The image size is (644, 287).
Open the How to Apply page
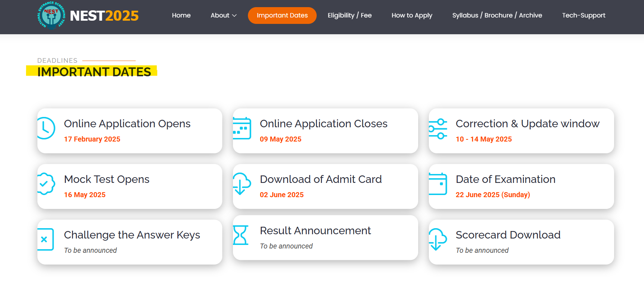coord(412,15)
